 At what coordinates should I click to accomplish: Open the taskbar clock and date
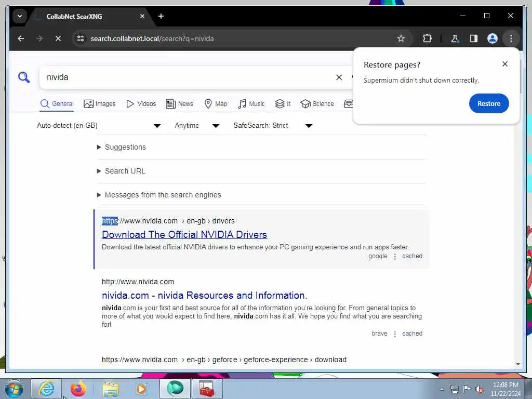point(505,389)
